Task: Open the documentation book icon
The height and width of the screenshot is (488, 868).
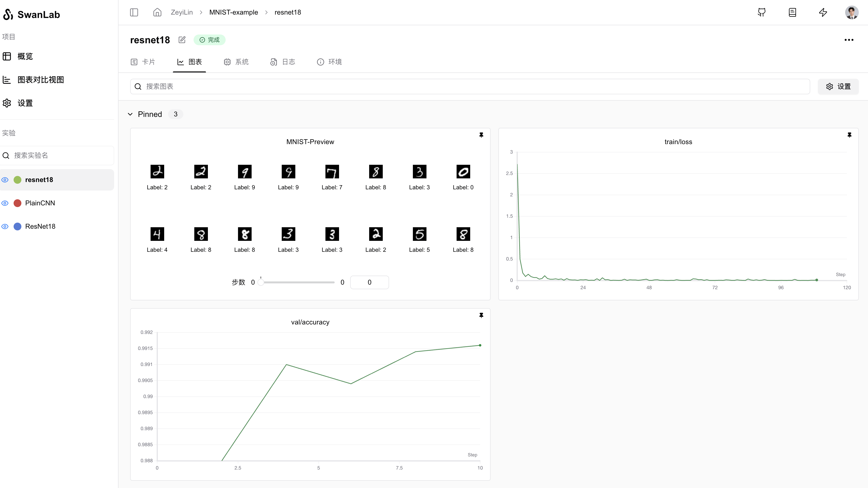Action: click(792, 12)
